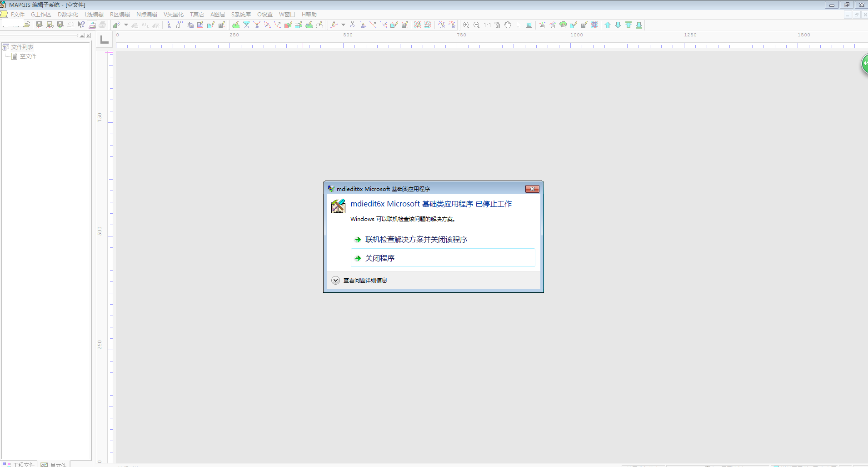Open the N点编辑 menu
Viewport: 868px width, 467px height.
click(147, 15)
